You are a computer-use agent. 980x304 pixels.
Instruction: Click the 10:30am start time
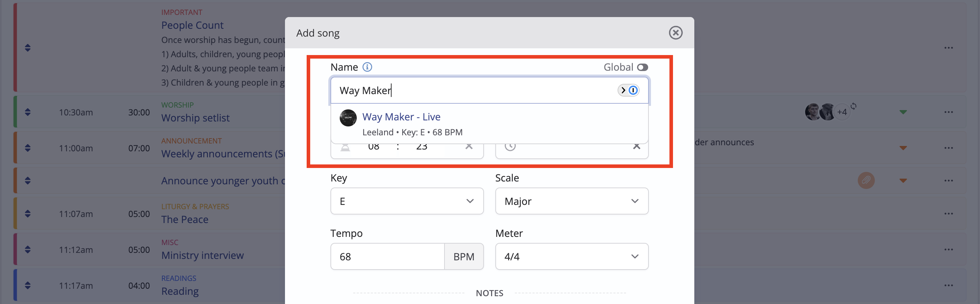point(76,113)
